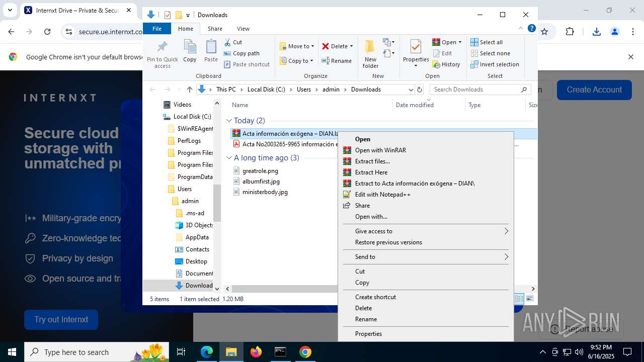Go up one folder level arrow
The width and height of the screenshot is (644, 362).
pos(189,89)
